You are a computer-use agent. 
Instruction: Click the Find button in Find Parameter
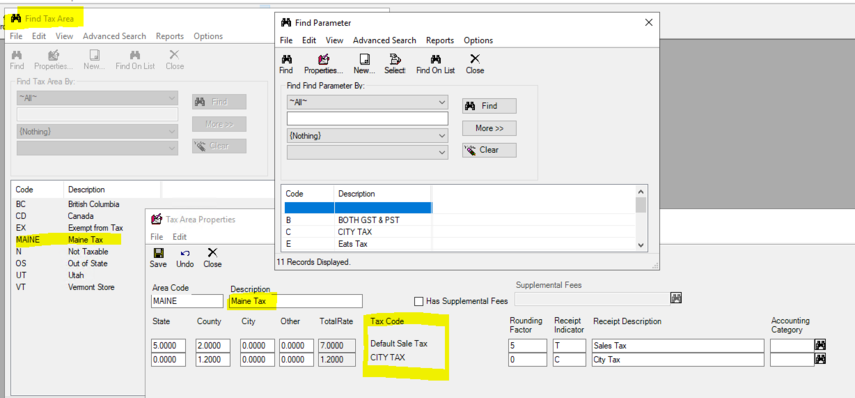coord(489,106)
